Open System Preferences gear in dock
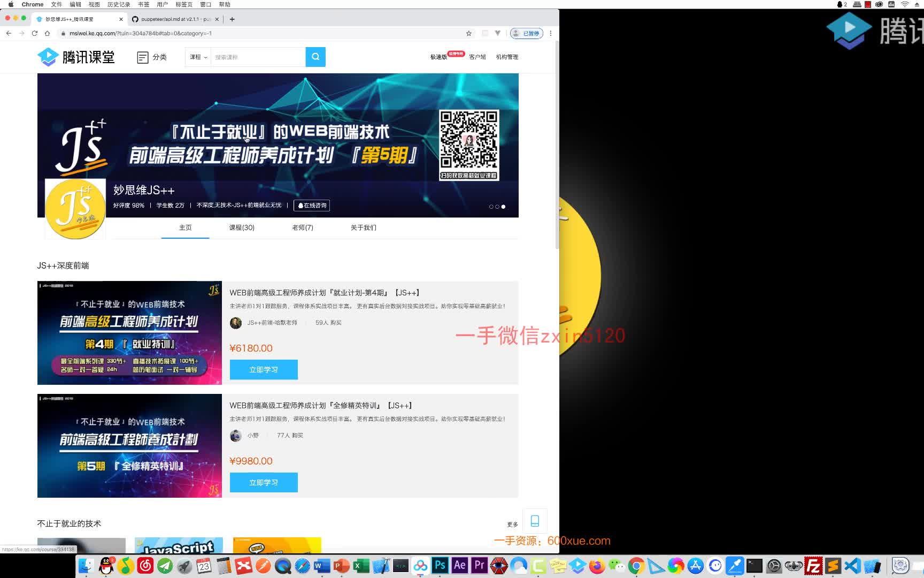Image resolution: width=924 pixels, height=578 pixels. click(x=774, y=566)
